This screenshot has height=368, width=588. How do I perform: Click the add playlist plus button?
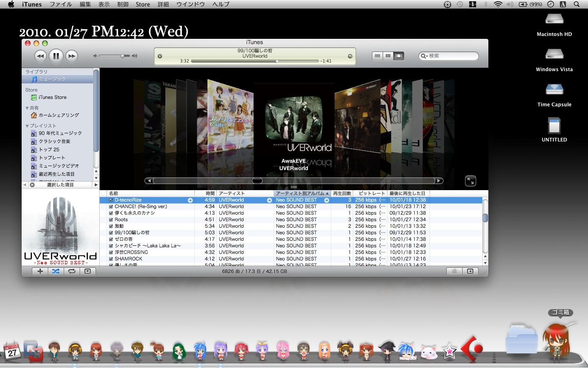click(40, 271)
